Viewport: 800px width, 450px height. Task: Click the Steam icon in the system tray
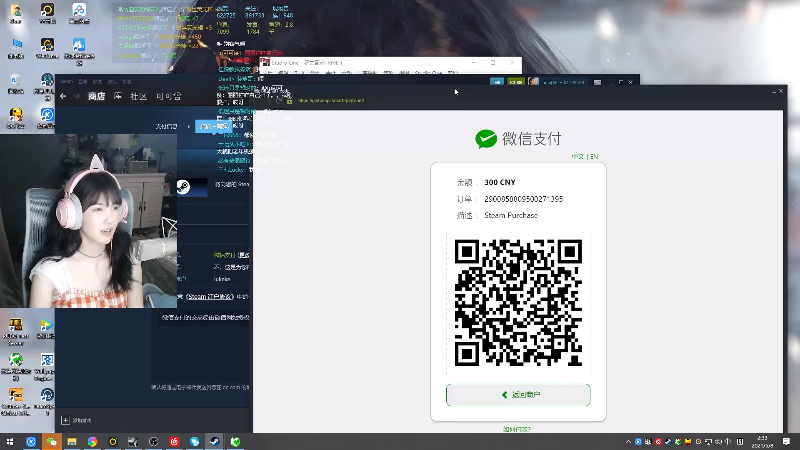click(668, 442)
